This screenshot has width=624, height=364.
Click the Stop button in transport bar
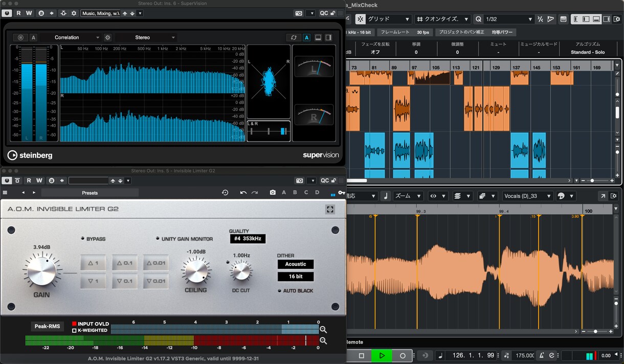coord(361,355)
